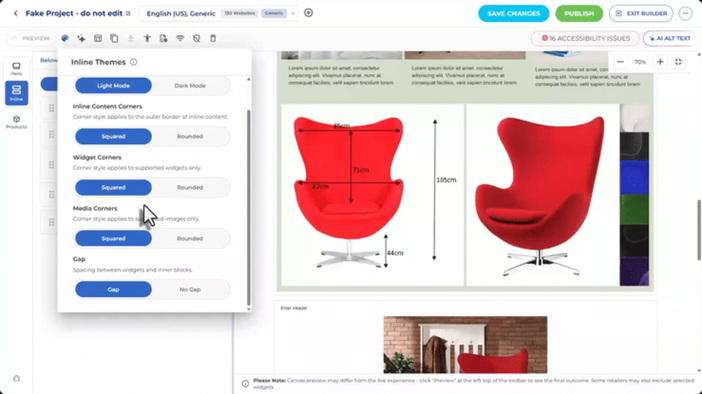Viewport: 702px width, 394px height.
Task: Click the crossed-out shield icon in toolbar
Action: pos(197,39)
